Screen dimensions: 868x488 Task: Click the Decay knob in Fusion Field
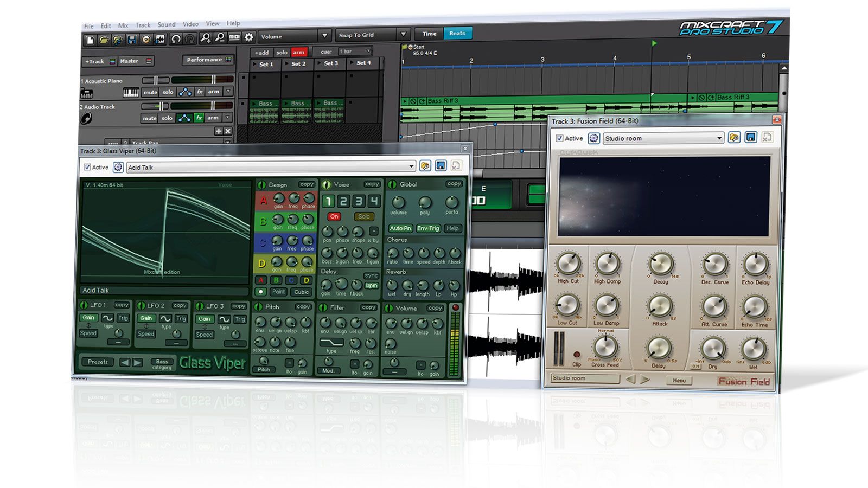660,265
